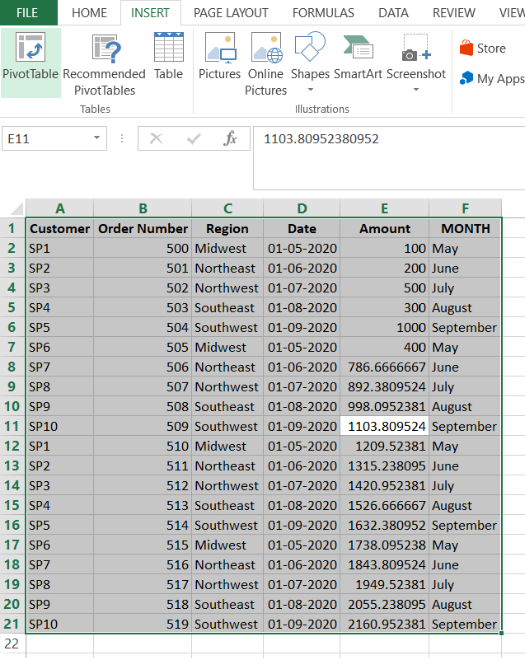Viewport: 525px width, 658px height.
Task: Click the MONTH header cell
Action: [x=465, y=228]
